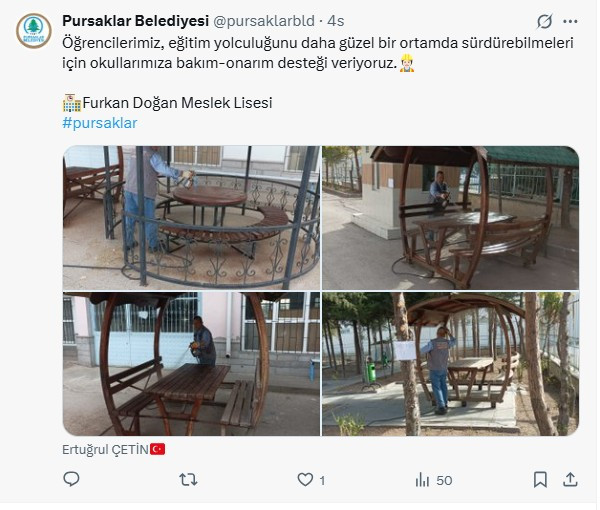
Task: Open the @pursaklarbld handle link
Action: click(x=264, y=21)
